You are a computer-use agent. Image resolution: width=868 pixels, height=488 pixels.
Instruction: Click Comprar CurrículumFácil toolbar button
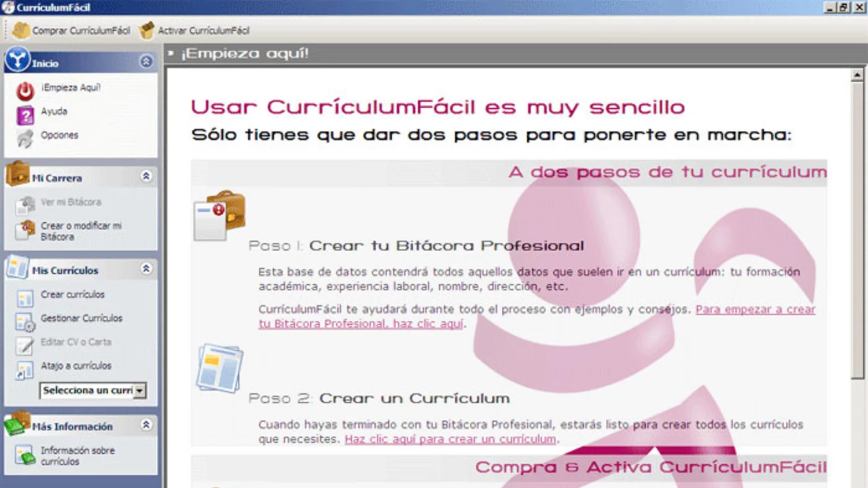click(71, 30)
